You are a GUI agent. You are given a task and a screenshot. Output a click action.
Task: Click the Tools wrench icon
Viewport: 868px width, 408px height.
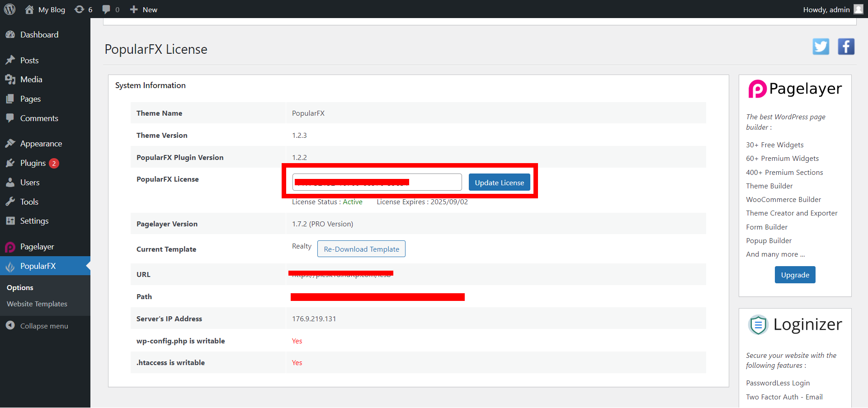[x=10, y=202]
